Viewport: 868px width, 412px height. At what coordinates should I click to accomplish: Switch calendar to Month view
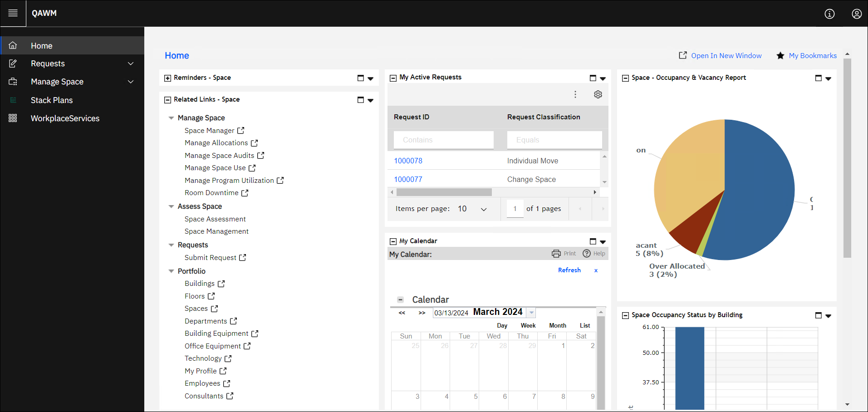tap(557, 325)
